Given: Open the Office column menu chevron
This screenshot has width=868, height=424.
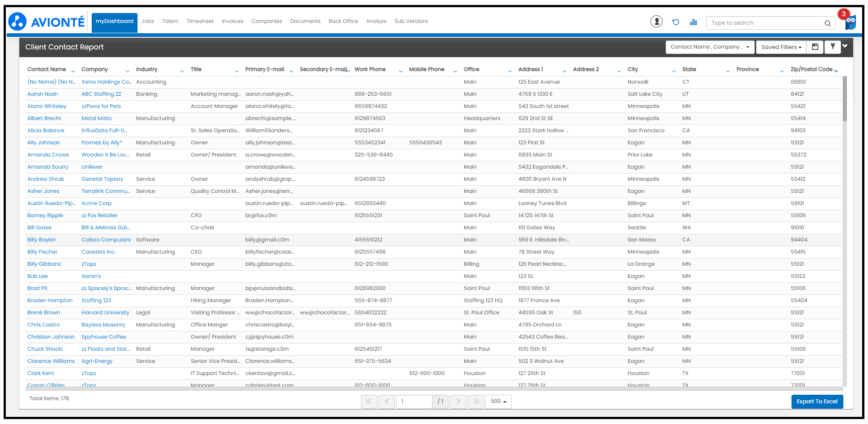Looking at the screenshot, I should pos(510,71).
